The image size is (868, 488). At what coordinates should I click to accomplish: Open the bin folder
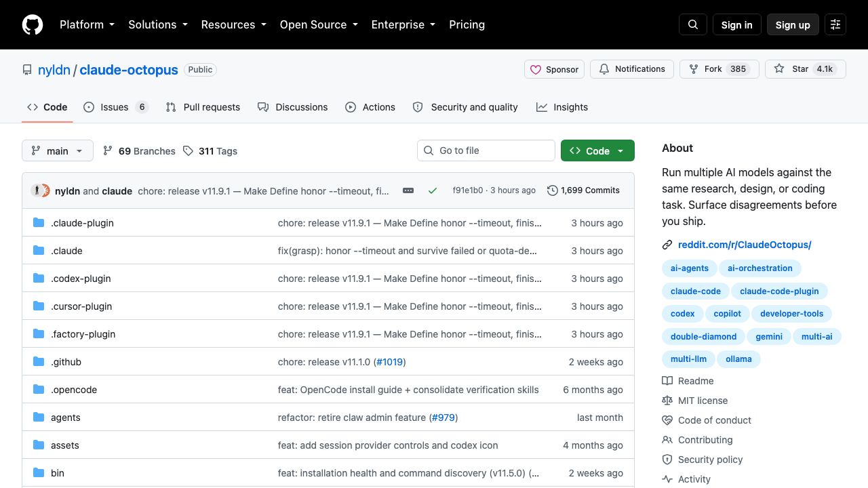58,473
